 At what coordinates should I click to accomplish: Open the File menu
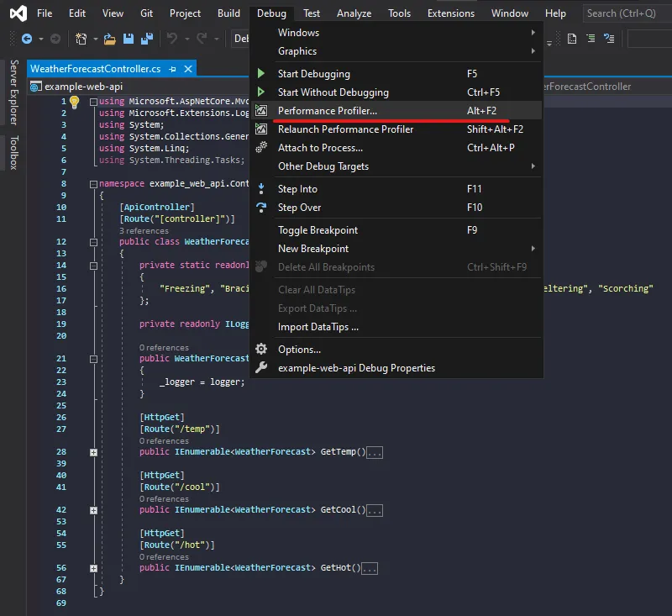(45, 13)
